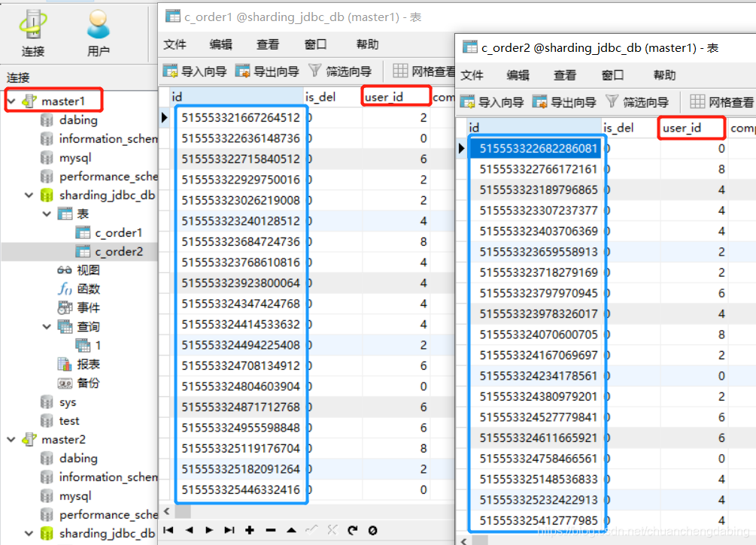Open 编辑 menu in c_order2 window

coord(518,75)
